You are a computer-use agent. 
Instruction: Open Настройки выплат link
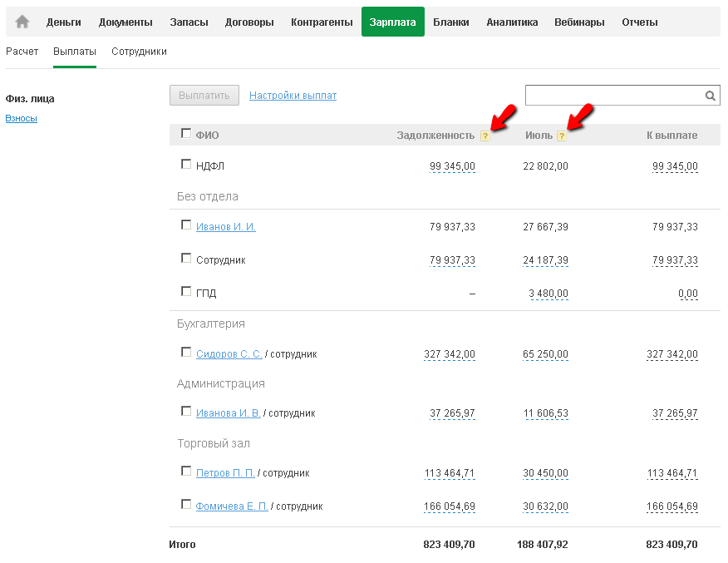(293, 96)
